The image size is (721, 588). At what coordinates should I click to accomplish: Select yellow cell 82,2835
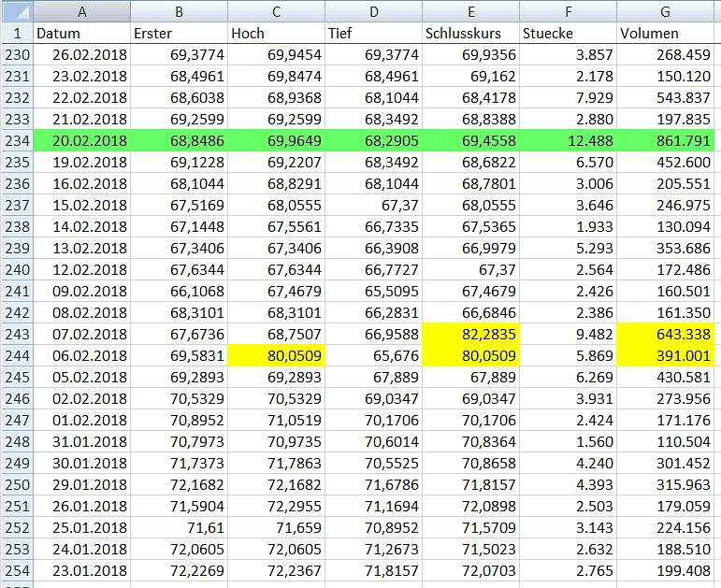click(x=471, y=335)
